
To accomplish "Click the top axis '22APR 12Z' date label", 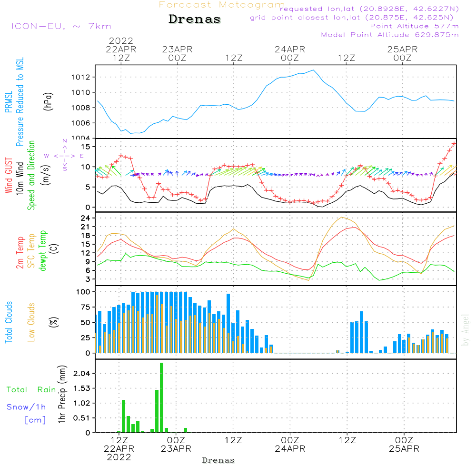I will tap(121, 53).
